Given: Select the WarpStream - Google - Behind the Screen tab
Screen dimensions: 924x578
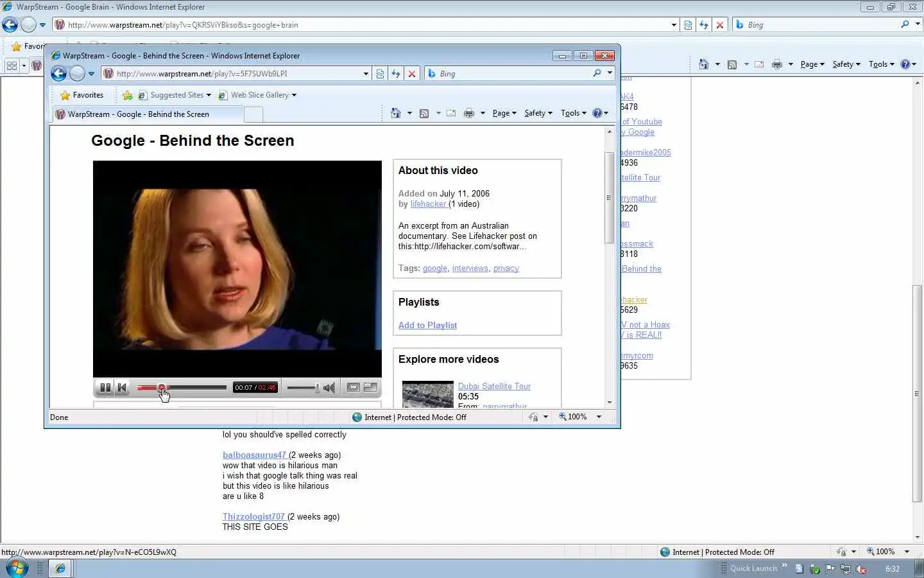Looking at the screenshot, I should pyautogui.click(x=148, y=114).
